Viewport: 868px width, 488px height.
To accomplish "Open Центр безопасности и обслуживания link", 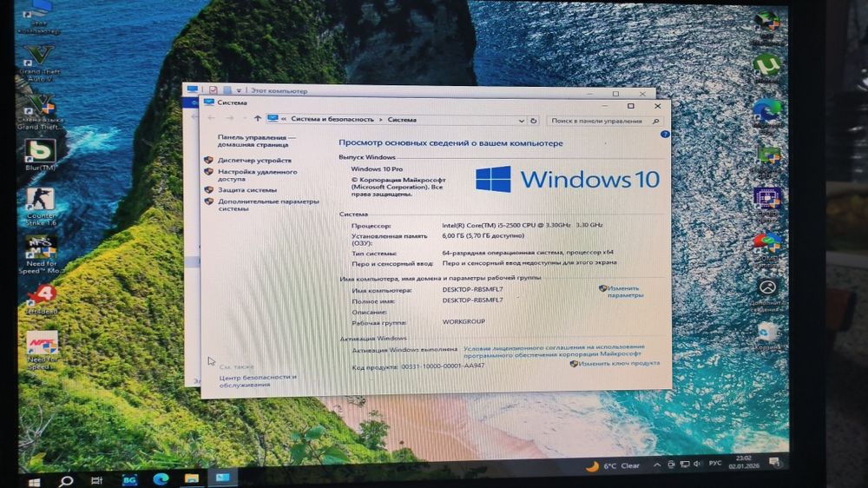I will tap(258, 380).
